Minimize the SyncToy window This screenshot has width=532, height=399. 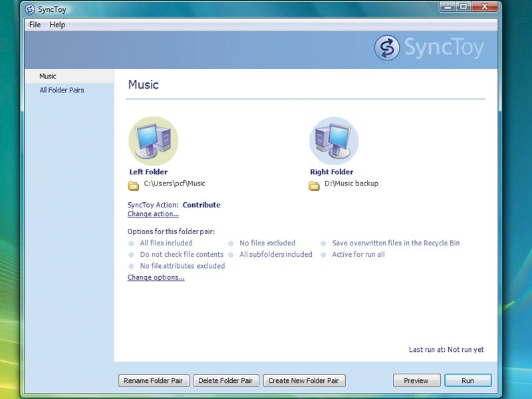pos(448,7)
